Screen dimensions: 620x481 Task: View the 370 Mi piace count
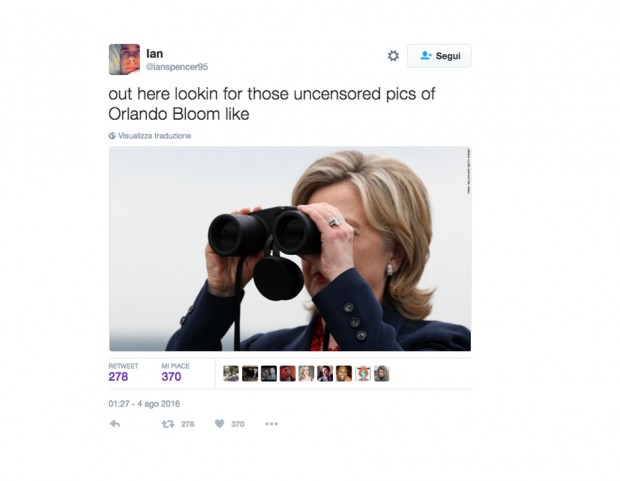coord(171,376)
